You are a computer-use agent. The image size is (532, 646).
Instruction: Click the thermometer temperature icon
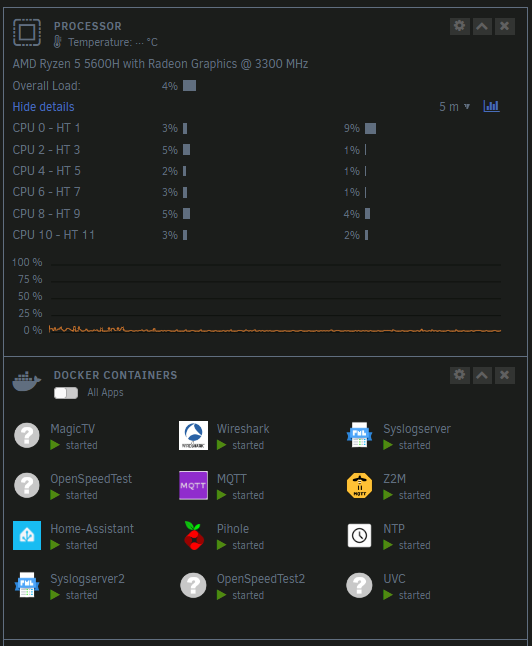click(x=57, y=42)
